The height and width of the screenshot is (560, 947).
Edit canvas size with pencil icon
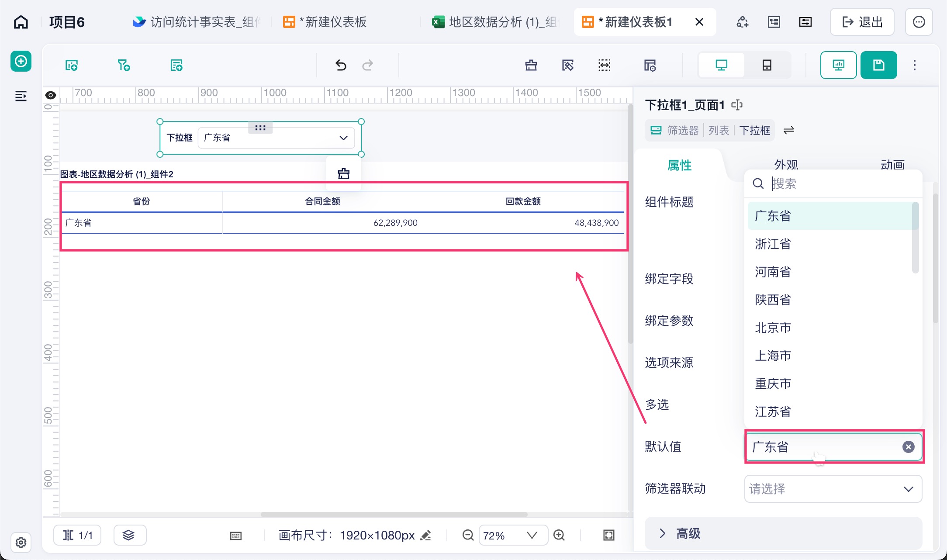coord(426,535)
